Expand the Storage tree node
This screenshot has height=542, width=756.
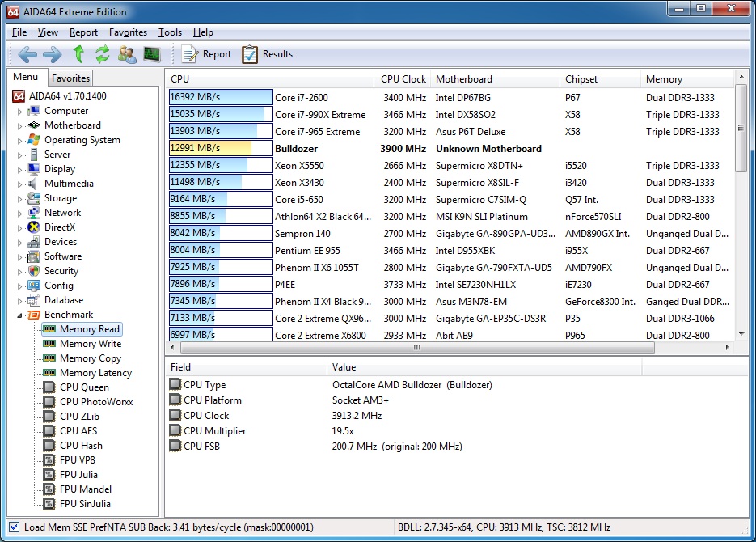[19, 199]
